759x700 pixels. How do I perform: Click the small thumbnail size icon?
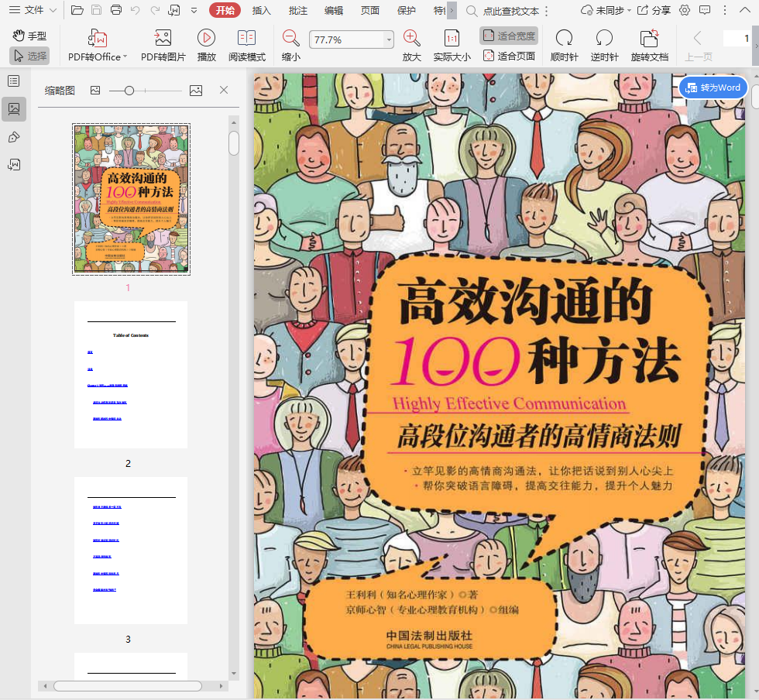[95, 90]
